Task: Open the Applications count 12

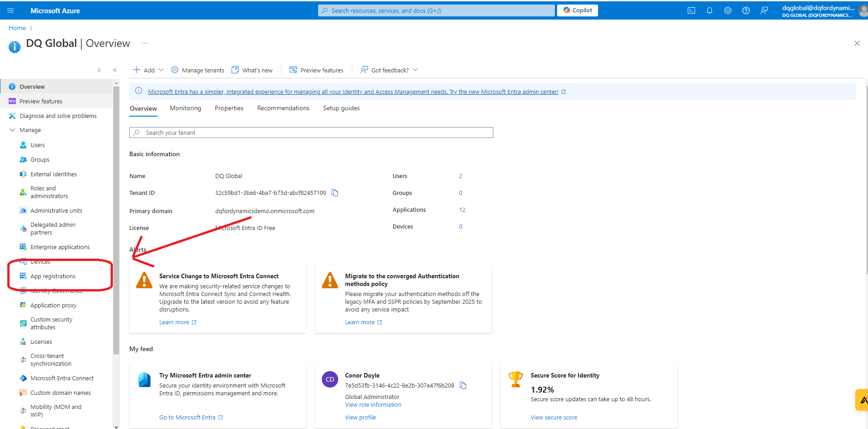Action: coord(462,209)
